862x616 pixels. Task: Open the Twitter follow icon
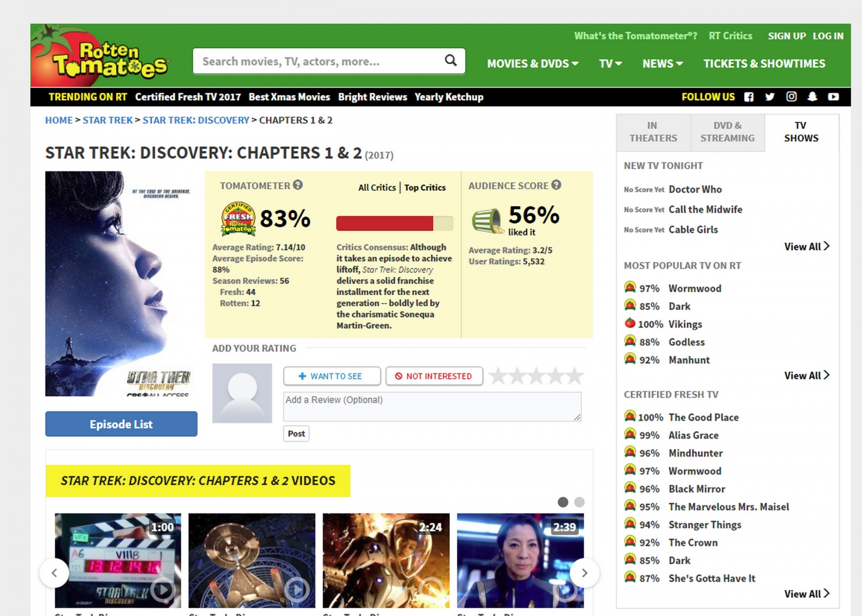tap(770, 97)
